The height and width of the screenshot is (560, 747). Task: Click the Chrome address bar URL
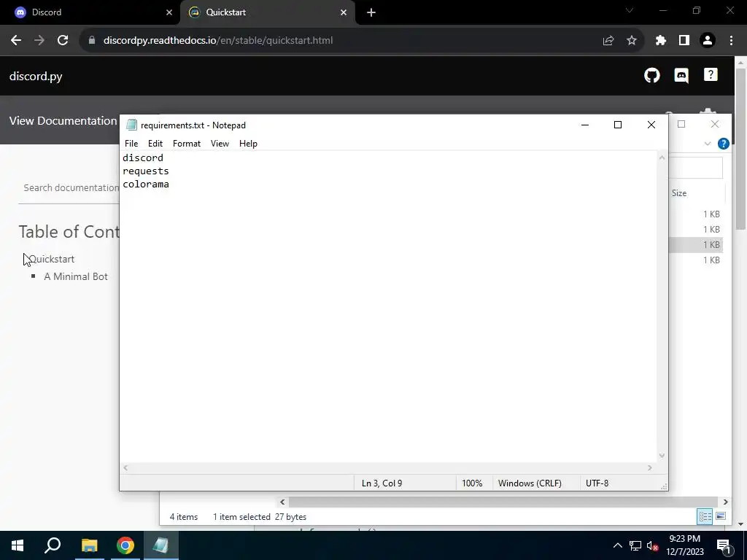click(218, 41)
